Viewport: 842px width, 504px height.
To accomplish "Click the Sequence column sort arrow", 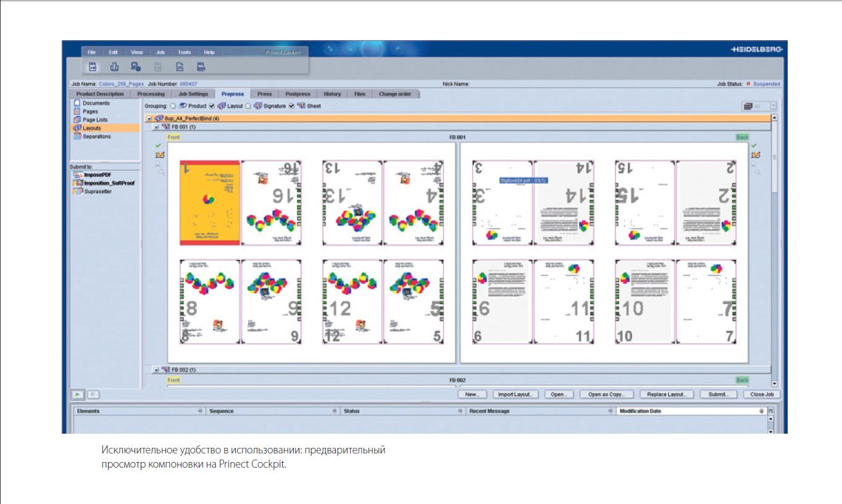I will 334,411.
